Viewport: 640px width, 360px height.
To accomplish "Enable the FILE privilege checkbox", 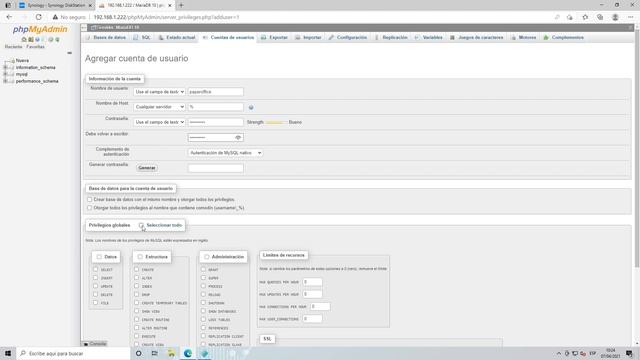I will click(x=96, y=302).
